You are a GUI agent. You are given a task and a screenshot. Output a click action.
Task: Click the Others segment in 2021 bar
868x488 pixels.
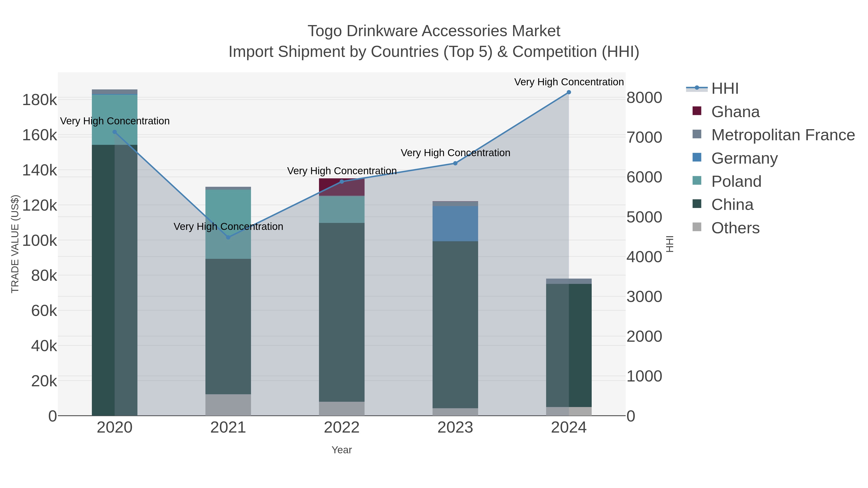point(228,405)
